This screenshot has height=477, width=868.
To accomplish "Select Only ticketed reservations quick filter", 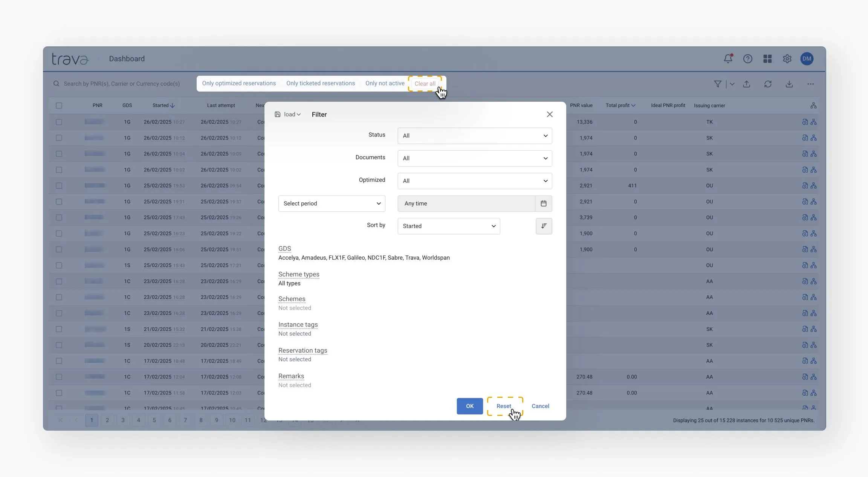I will (x=320, y=83).
